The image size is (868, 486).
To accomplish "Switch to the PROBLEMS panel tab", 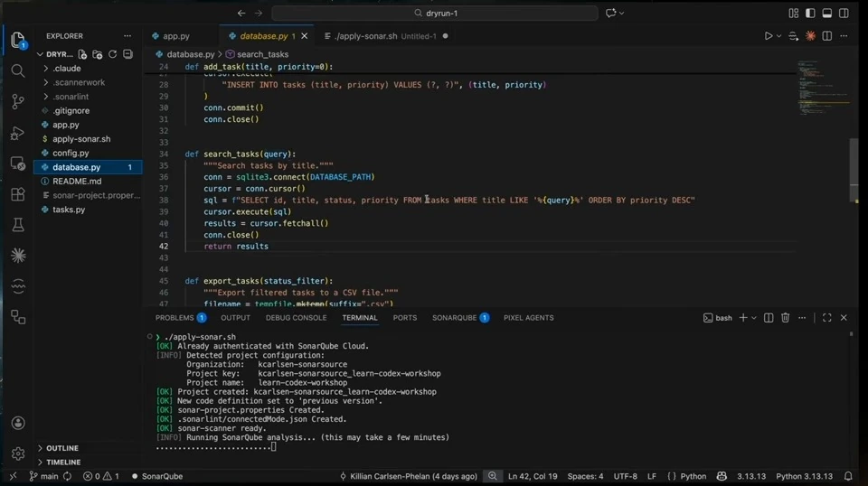I will pyautogui.click(x=181, y=318).
